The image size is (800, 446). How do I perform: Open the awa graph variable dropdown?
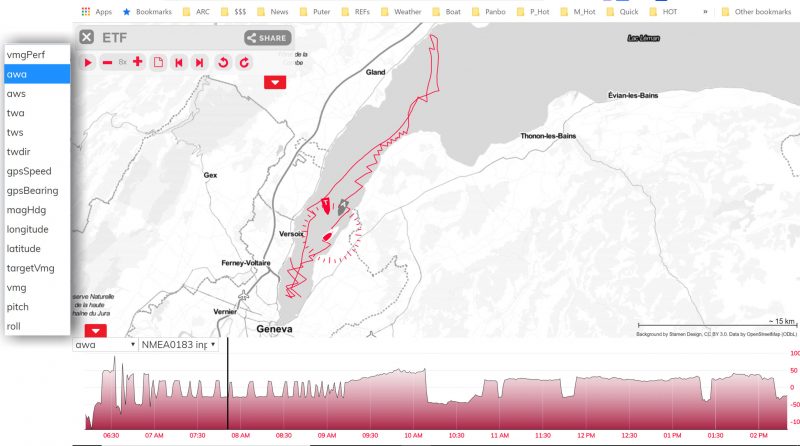tap(105, 344)
